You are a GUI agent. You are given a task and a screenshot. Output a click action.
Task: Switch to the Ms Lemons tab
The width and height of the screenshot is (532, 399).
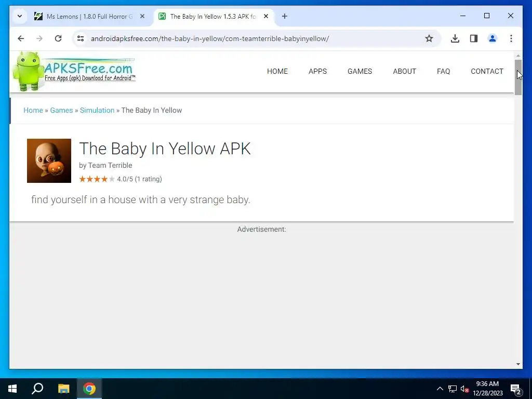[x=89, y=16]
